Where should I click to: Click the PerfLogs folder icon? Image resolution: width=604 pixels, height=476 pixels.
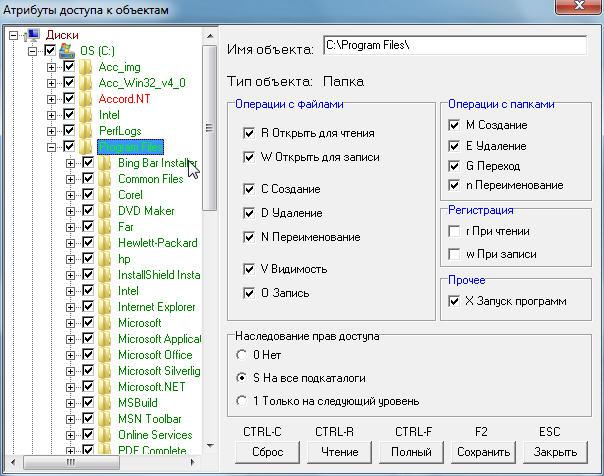86,131
